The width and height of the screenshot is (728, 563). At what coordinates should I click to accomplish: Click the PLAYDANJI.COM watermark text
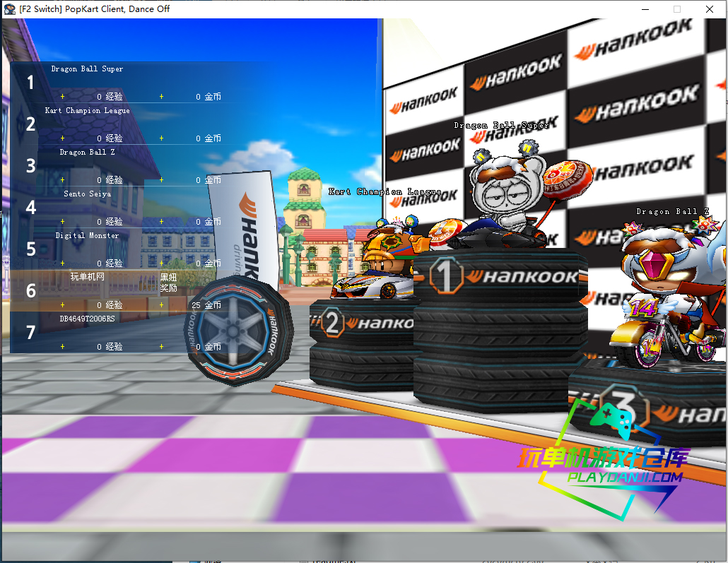click(624, 478)
